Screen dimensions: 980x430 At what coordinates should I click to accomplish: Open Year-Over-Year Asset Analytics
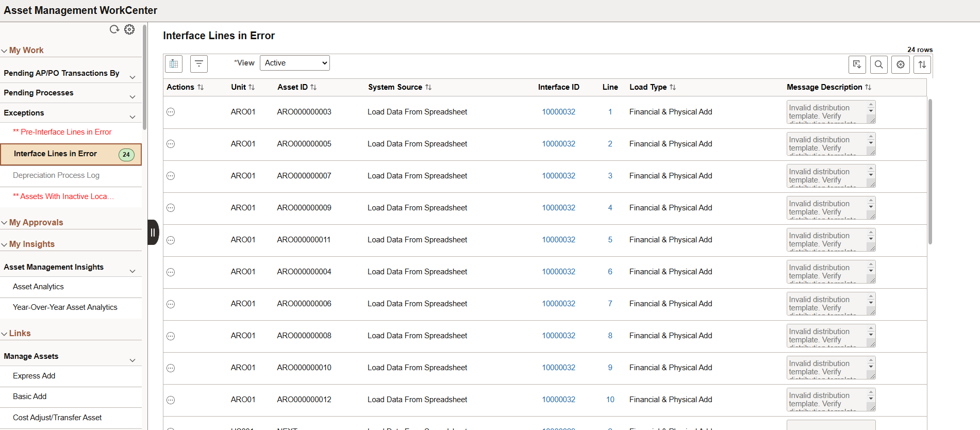point(65,307)
